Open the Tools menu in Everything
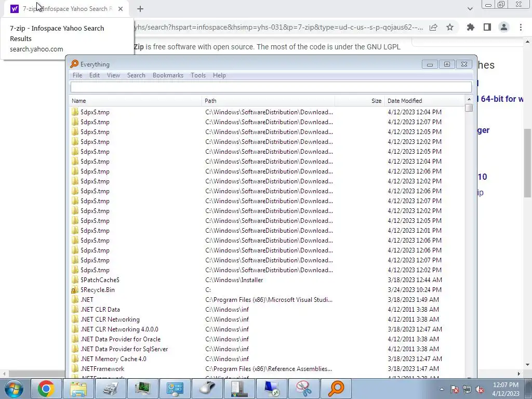Screen dimensions: 532x399 coord(198,75)
